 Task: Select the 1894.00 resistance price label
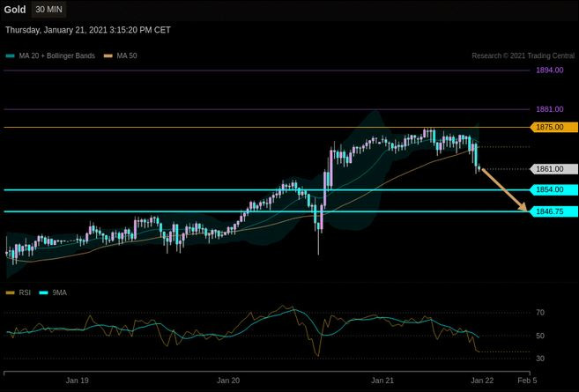(x=550, y=70)
